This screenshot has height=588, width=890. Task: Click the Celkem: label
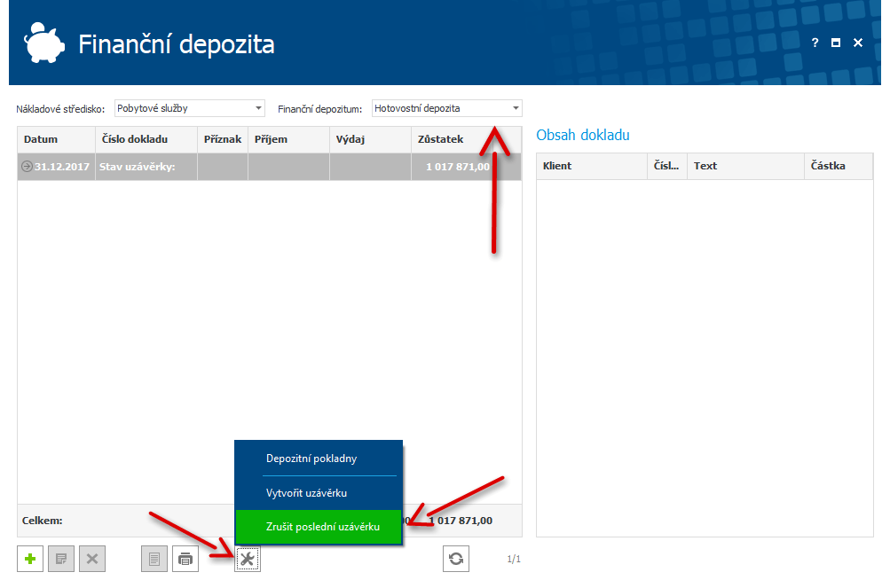coord(43,521)
